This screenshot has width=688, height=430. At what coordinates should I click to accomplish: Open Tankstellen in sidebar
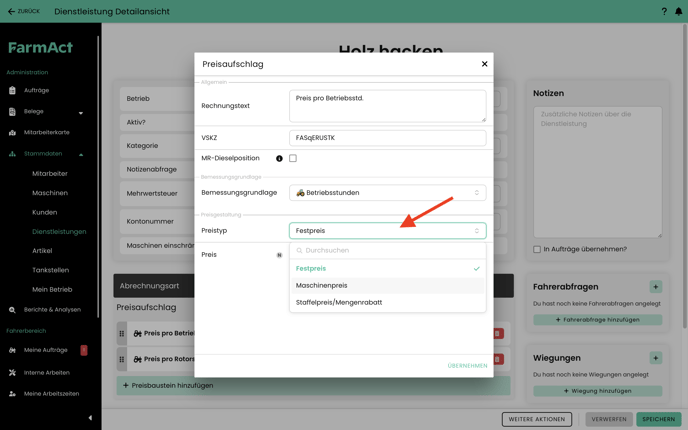pyautogui.click(x=50, y=270)
